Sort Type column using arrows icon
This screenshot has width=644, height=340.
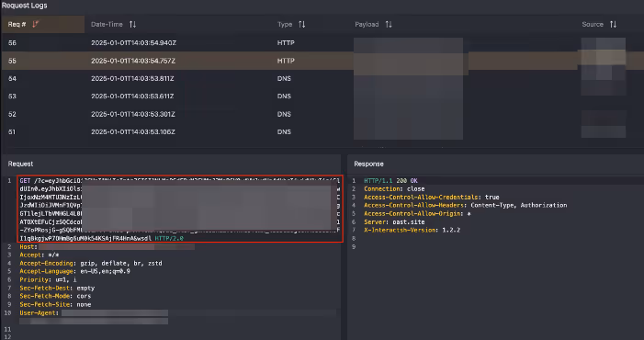tap(302, 24)
